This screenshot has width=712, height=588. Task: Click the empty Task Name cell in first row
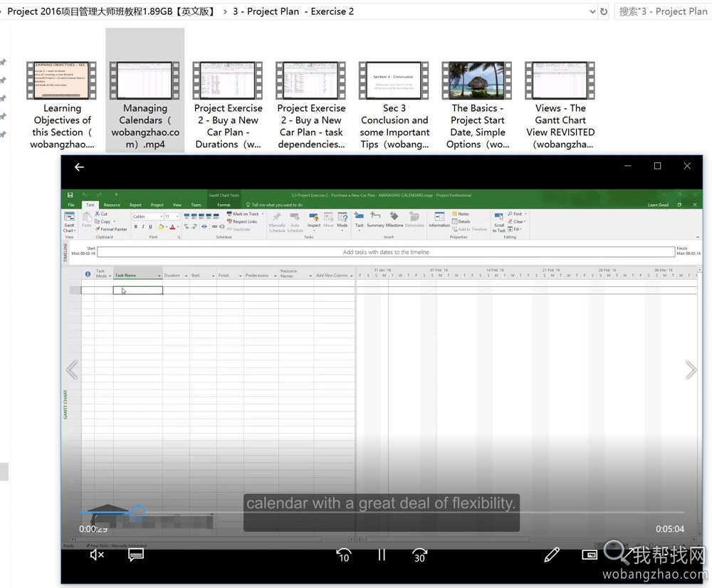click(137, 290)
